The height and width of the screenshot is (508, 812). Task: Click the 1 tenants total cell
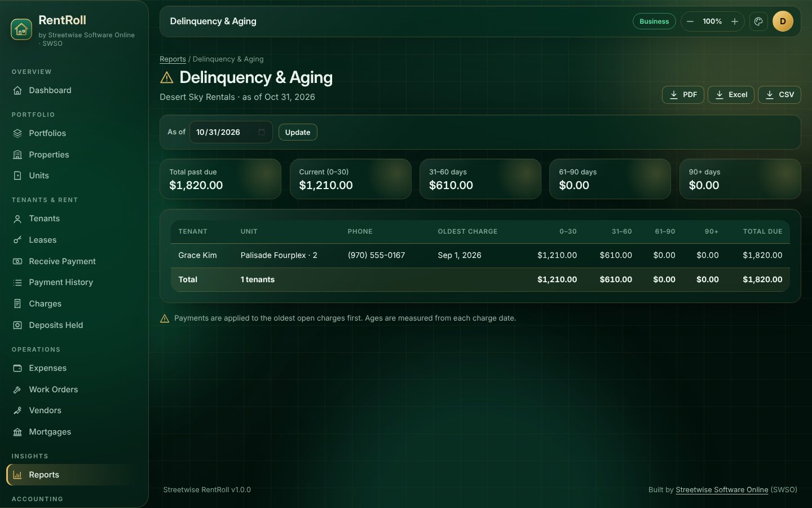tap(258, 279)
